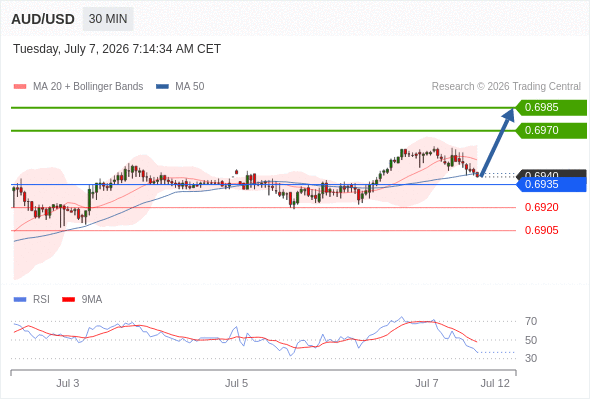Click the Jul 5 date axis label
The height and width of the screenshot is (400, 590).
pyautogui.click(x=236, y=383)
